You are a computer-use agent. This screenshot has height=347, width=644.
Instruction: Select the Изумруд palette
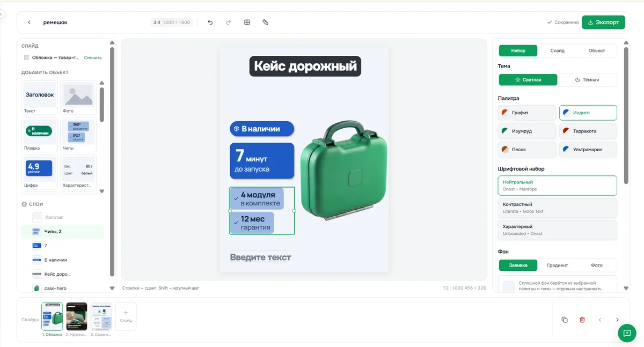(x=527, y=131)
